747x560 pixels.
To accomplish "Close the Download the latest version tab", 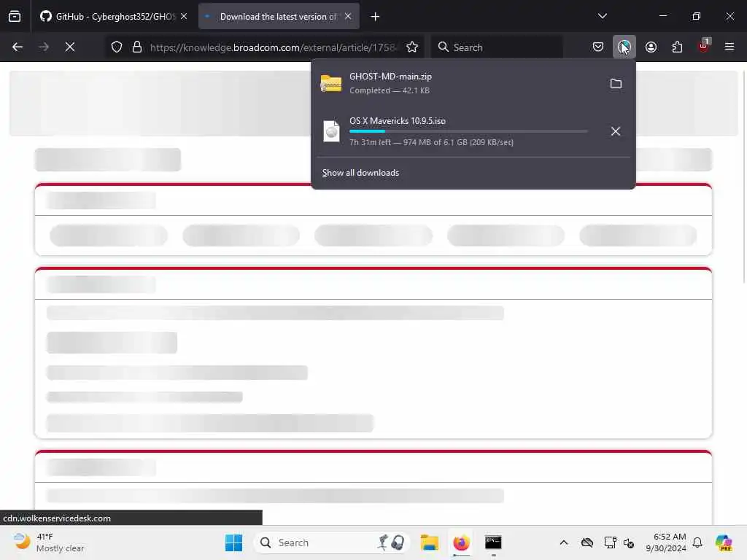I will point(348,16).
